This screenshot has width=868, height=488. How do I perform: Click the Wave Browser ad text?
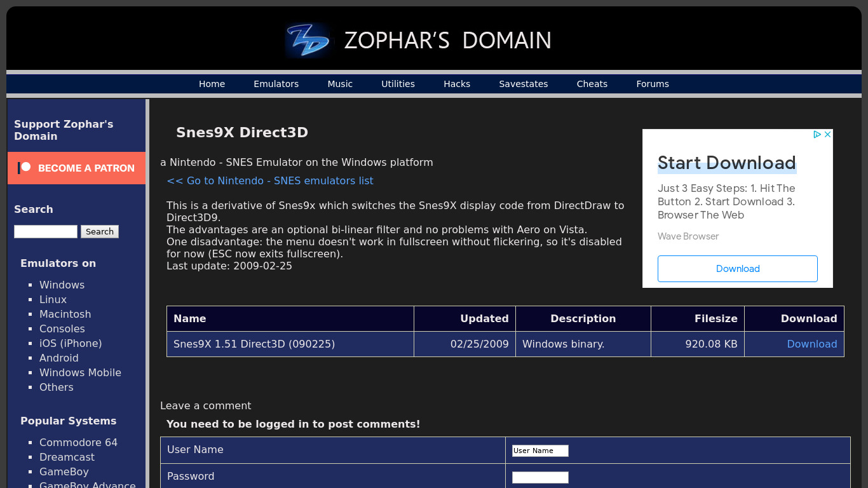(x=688, y=236)
